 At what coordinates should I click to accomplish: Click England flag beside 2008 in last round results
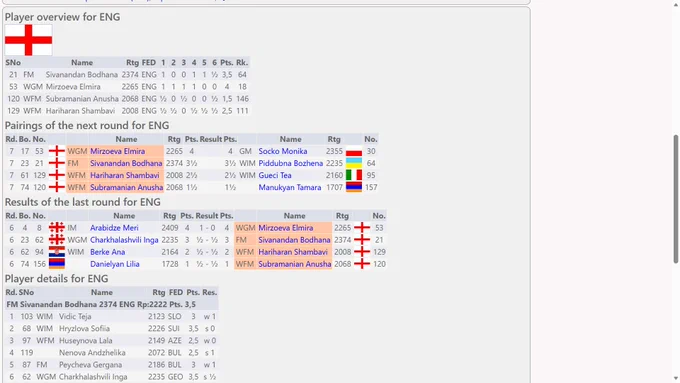pos(362,252)
